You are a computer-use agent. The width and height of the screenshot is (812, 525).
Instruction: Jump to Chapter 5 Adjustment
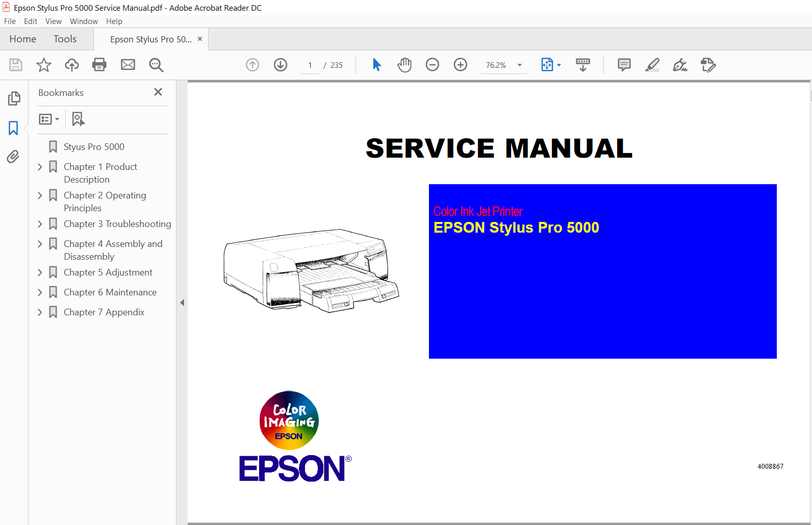coord(108,272)
